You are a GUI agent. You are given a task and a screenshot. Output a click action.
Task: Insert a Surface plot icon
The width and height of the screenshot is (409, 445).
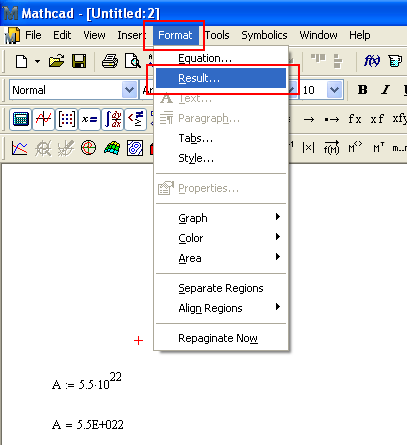(112, 148)
